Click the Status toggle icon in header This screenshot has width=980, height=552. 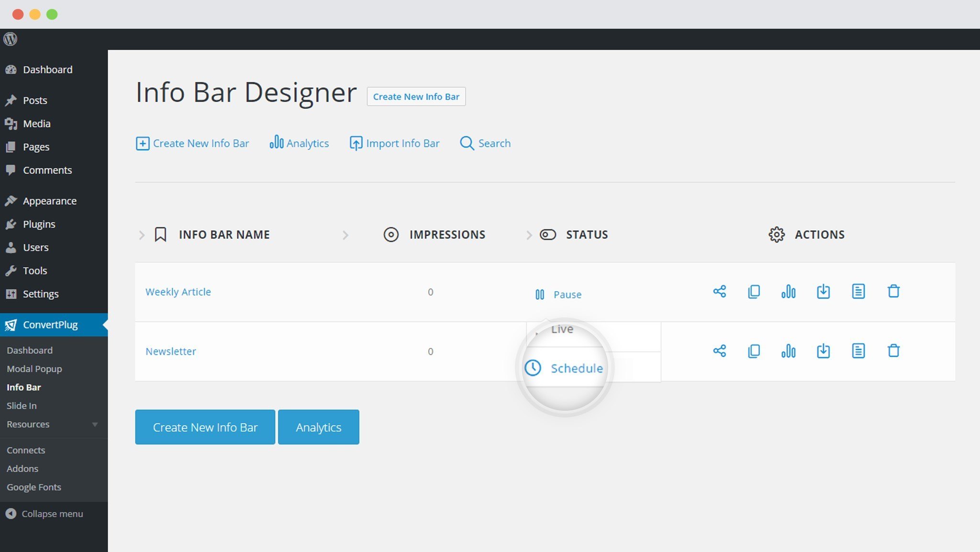(x=548, y=235)
